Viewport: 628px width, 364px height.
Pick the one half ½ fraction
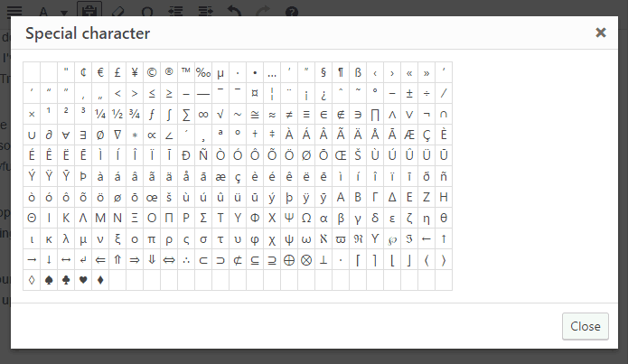click(117, 114)
